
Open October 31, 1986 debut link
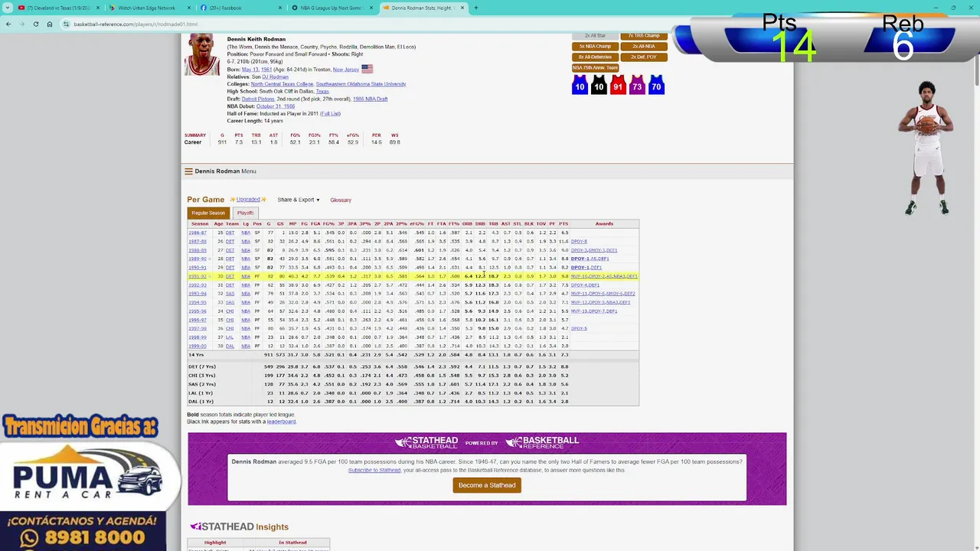(275, 106)
